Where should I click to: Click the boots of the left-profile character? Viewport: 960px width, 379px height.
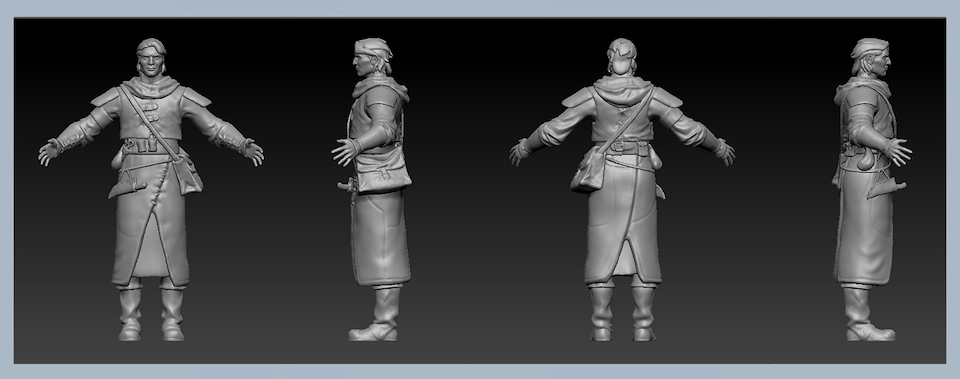(375, 313)
